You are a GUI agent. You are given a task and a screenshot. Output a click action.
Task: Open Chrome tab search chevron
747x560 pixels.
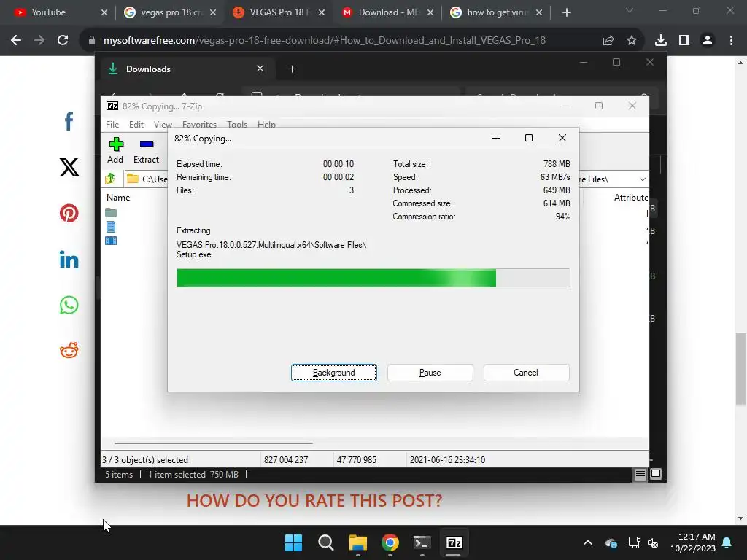point(630,10)
